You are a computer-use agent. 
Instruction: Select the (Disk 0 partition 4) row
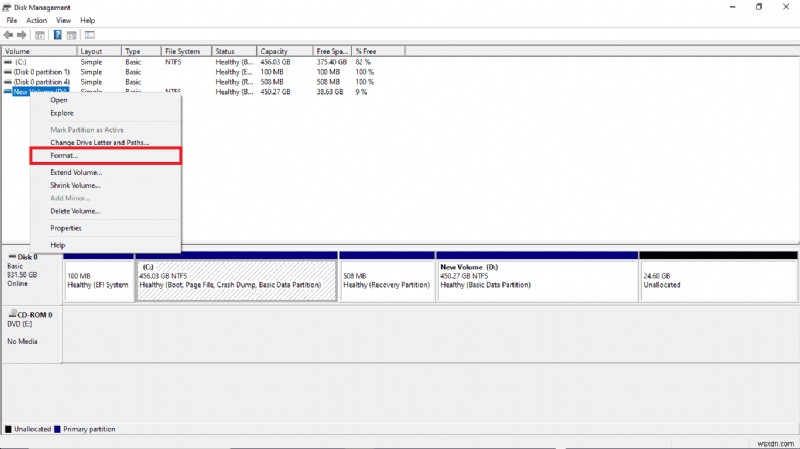204,82
